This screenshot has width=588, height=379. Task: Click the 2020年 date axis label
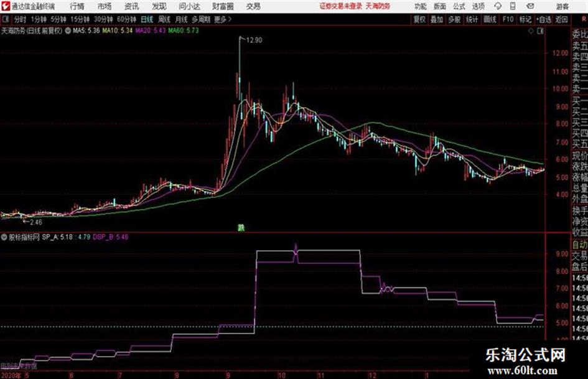point(11,375)
